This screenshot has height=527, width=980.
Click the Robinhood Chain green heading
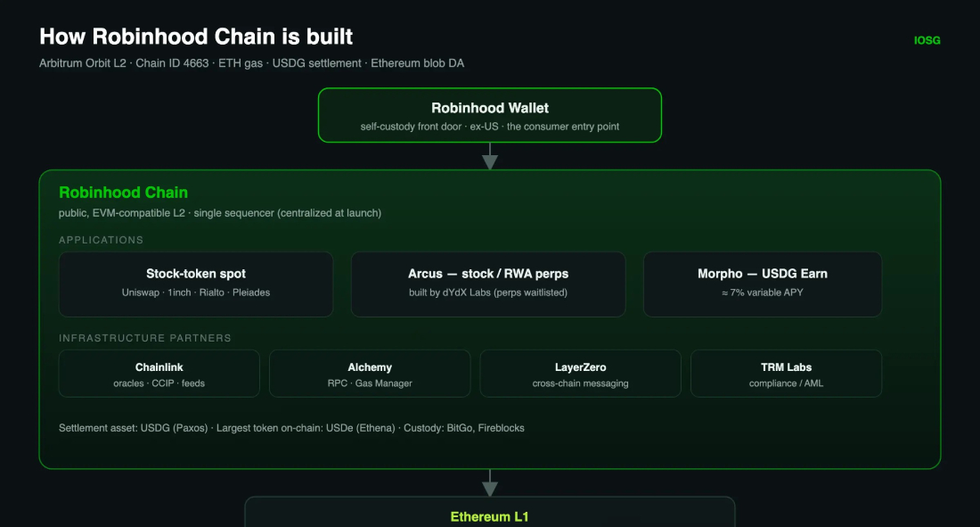[123, 193]
